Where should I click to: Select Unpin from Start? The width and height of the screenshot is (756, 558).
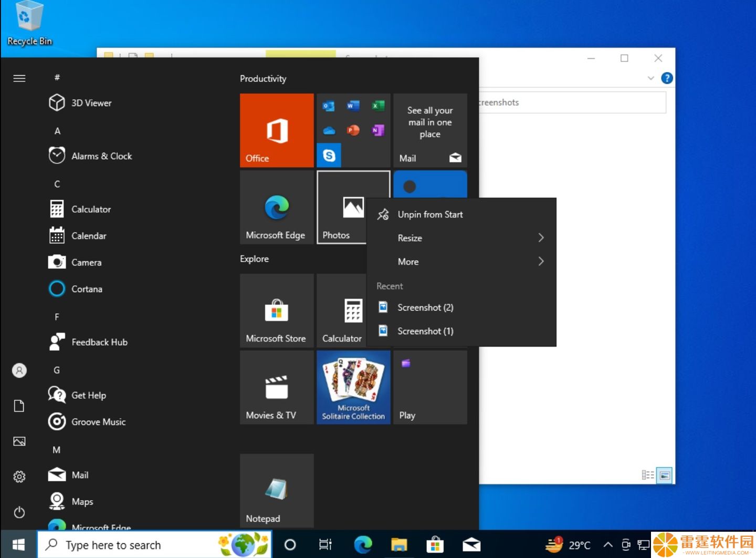point(461,214)
